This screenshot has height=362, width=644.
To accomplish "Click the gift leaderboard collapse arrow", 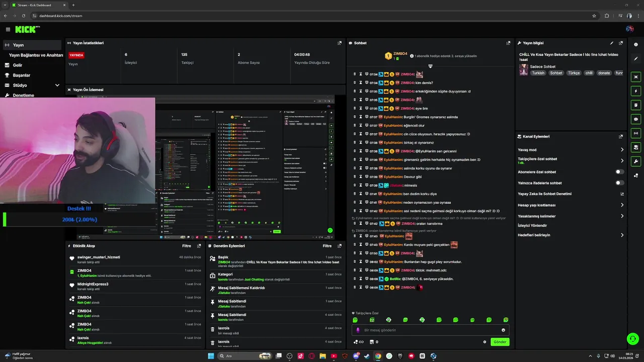I will point(430,66).
